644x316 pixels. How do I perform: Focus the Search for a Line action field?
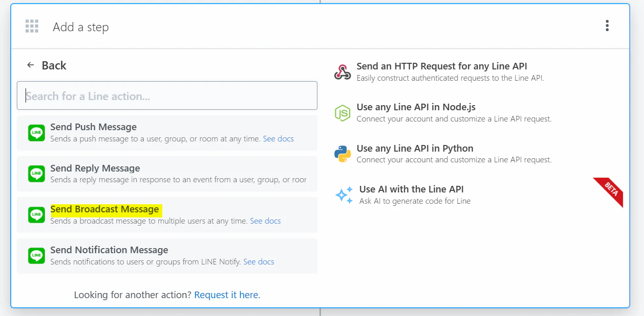[167, 95]
